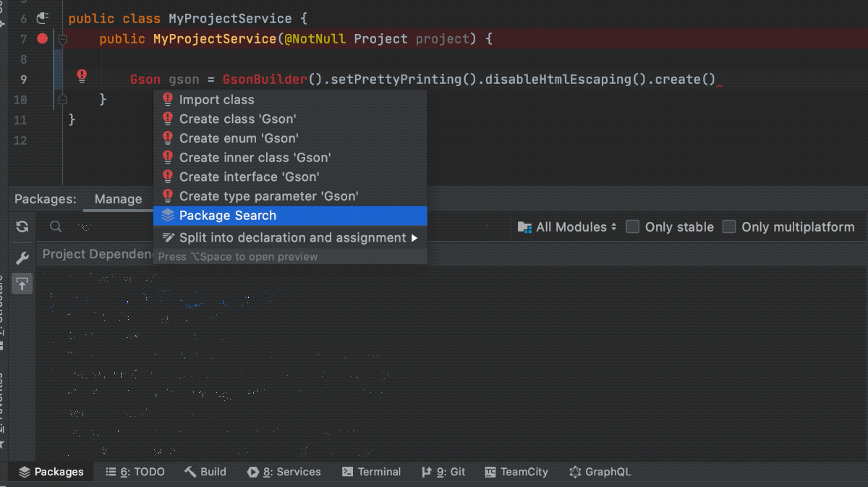Screen dimensions: 868x487
Task: Click the class name MyProjectService on line 6
Action: click(230, 18)
